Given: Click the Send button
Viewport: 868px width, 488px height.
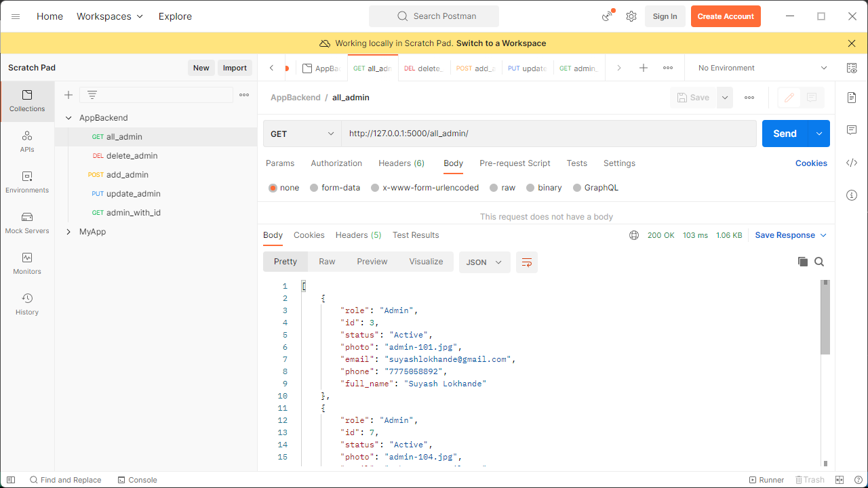Looking at the screenshot, I should pyautogui.click(x=785, y=134).
